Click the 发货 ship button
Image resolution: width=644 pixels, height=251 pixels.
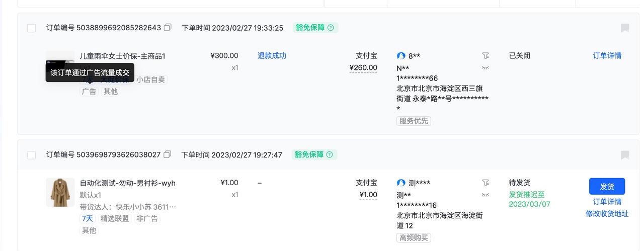tap(607, 186)
